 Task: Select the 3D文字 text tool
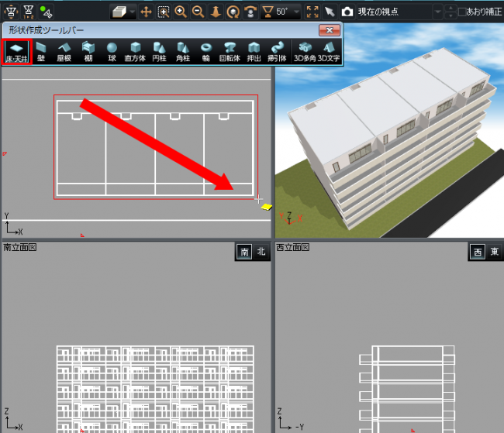(329, 52)
